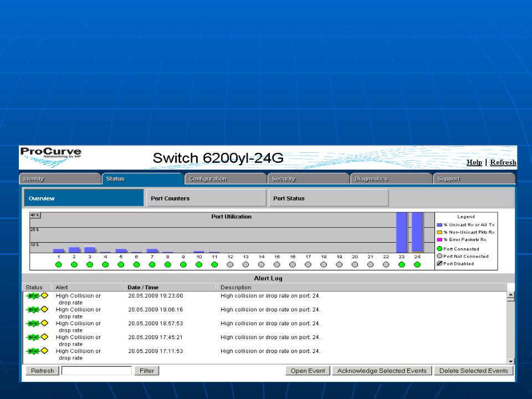
Task: Select the Status tab
Action: 143,179
